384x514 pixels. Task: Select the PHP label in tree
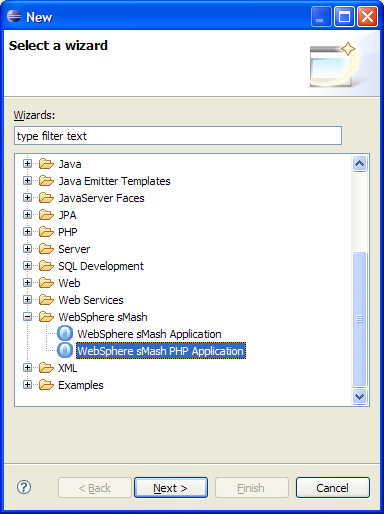pos(68,232)
